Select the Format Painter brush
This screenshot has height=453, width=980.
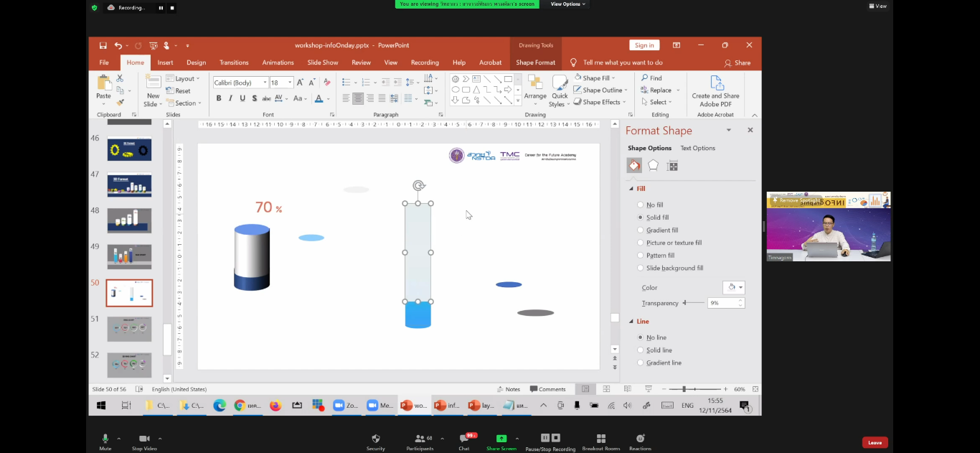pyautogui.click(x=120, y=102)
